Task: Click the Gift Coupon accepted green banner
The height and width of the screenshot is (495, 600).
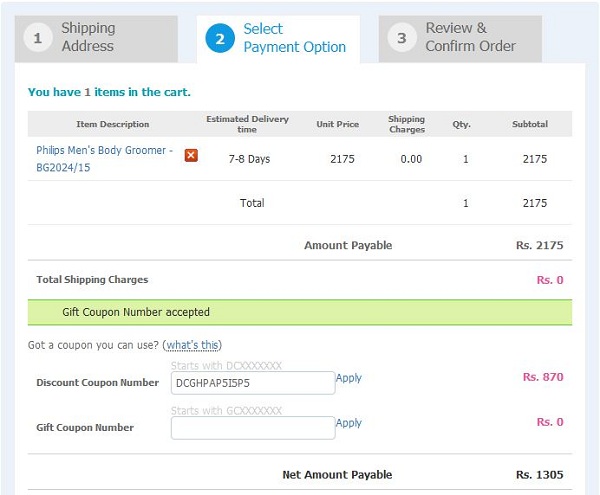Action: pos(300,312)
